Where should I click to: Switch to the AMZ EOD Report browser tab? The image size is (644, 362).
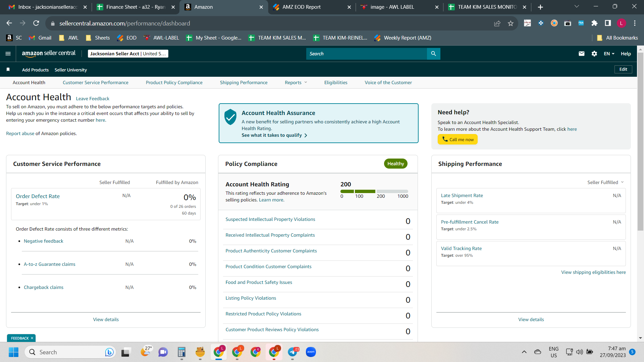[312, 7]
